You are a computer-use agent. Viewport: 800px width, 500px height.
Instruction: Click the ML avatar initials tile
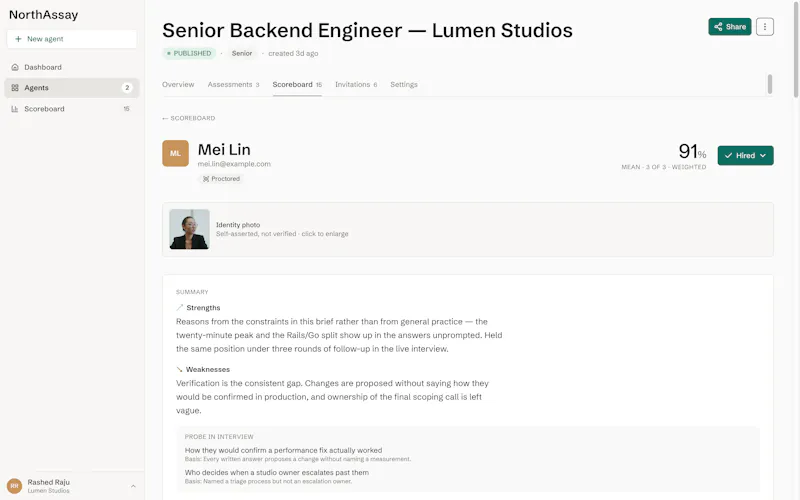pos(176,153)
